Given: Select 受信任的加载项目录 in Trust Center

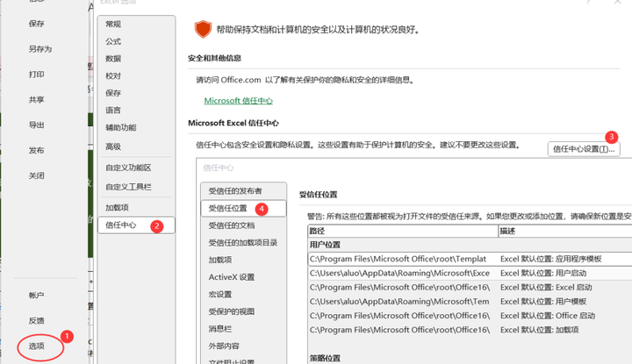Looking at the screenshot, I should click(243, 243).
